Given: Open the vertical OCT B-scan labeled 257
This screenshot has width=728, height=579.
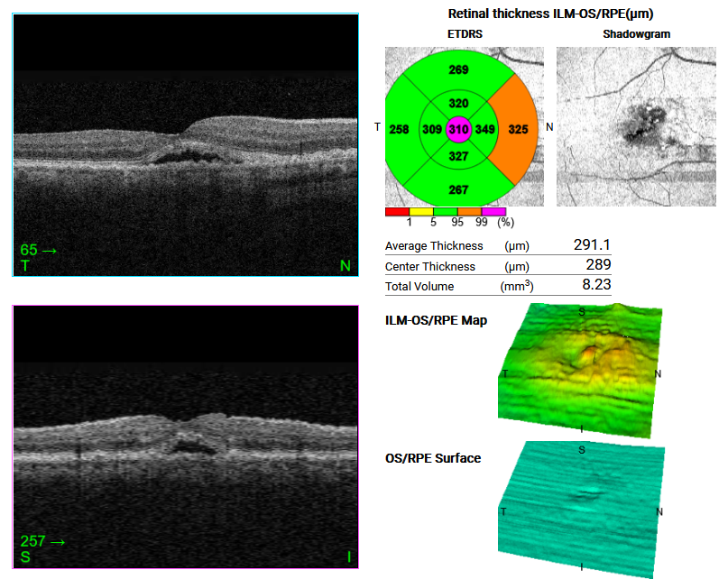Looking at the screenshot, I should [185, 437].
